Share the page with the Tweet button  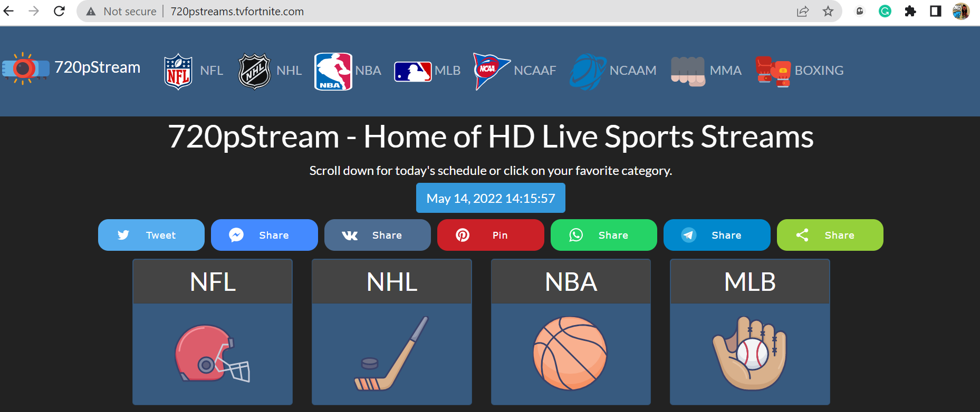point(151,235)
